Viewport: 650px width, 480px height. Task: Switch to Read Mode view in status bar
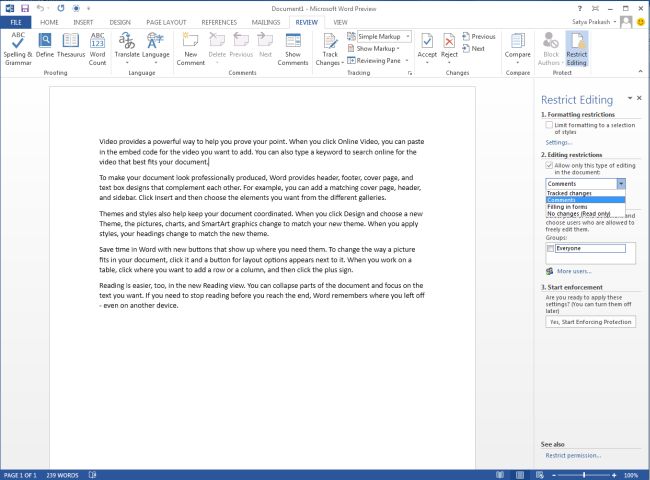[x=500, y=475]
